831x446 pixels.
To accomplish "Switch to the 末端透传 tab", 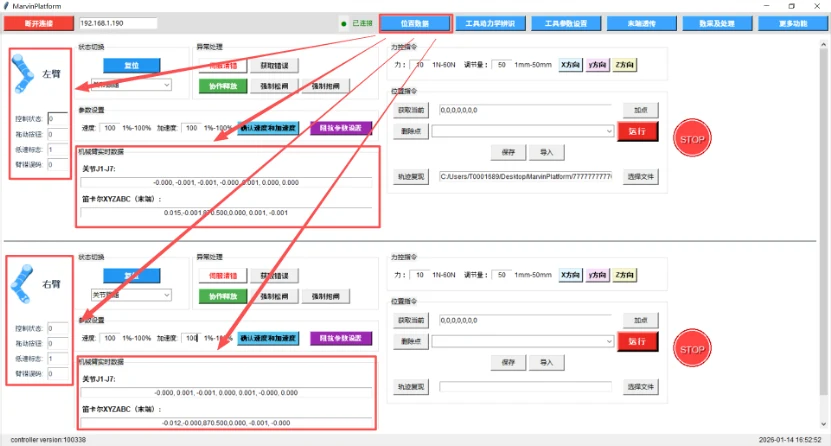I will tap(642, 23).
